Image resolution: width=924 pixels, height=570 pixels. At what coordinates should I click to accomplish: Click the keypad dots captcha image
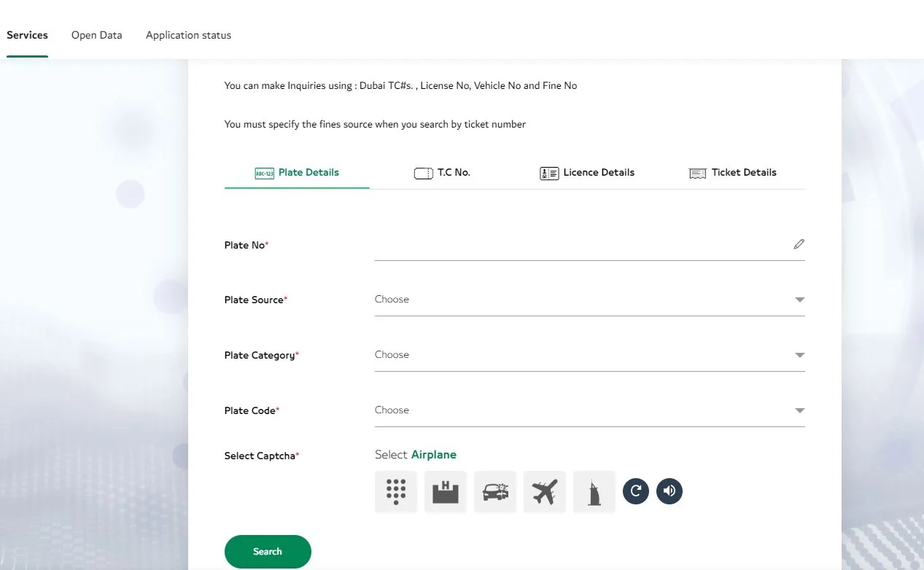click(x=395, y=491)
